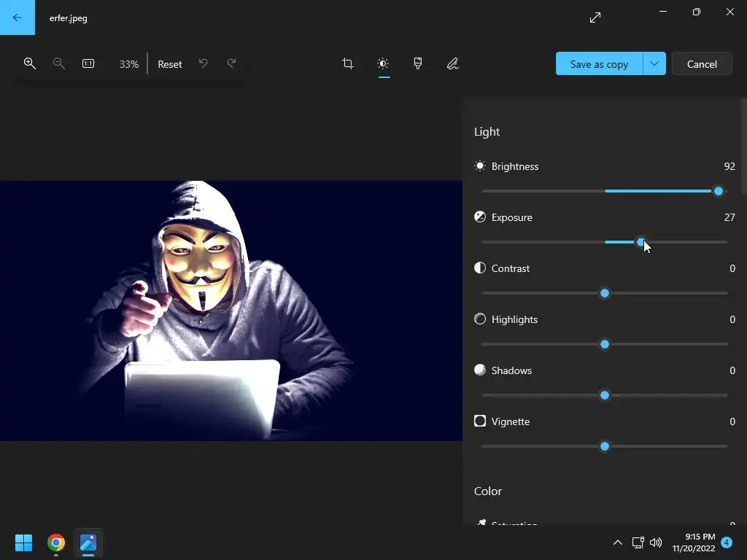Click the masked hacker image preview
The height and width of the screenshot is (560, 747).
(231, 311)
